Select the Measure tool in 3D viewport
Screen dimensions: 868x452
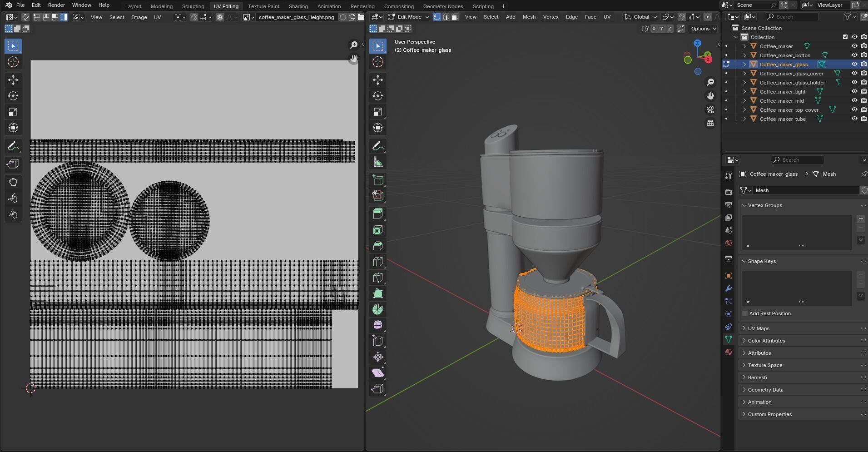[377, 162]
